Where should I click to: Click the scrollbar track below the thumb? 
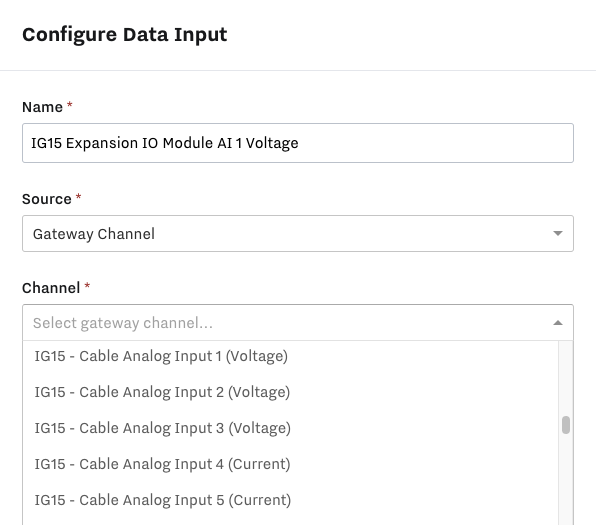[566, 479]
